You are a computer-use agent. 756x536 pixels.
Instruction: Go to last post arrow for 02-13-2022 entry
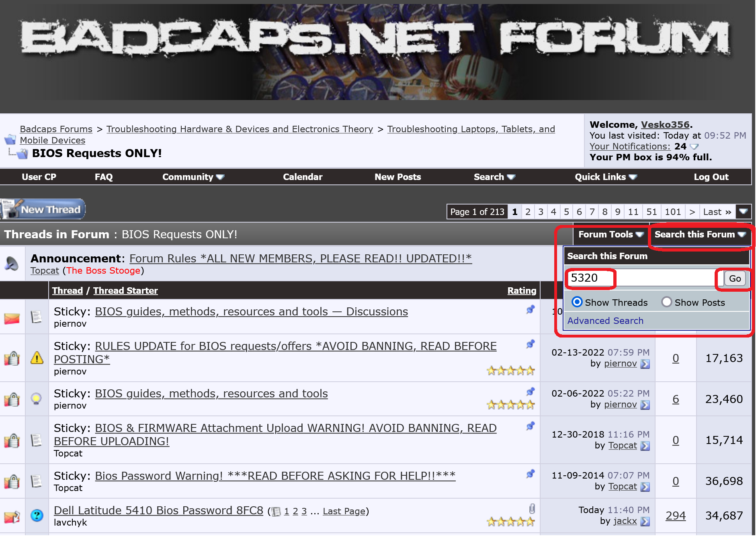coord(645,364)
